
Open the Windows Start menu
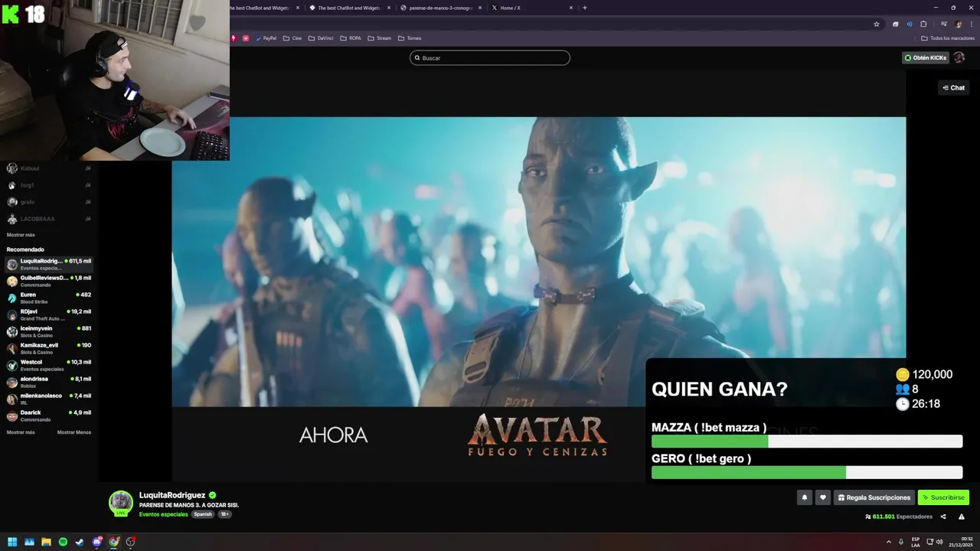coord(12,542)
